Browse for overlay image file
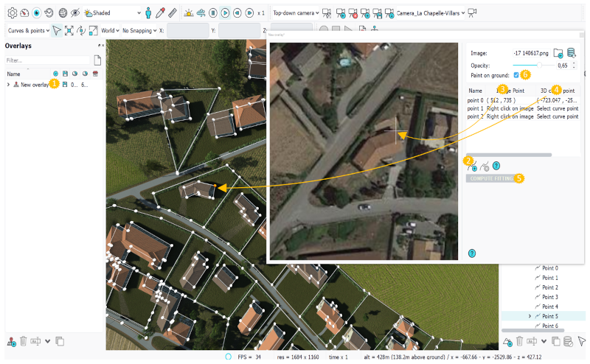The width and height of the screenshot is (590, 364). [558, 53]
